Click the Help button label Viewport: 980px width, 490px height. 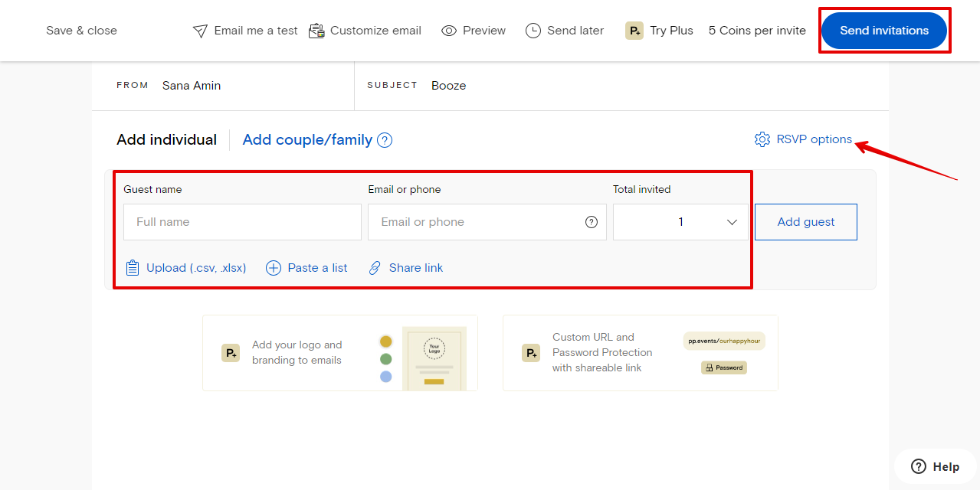[946, 467]
